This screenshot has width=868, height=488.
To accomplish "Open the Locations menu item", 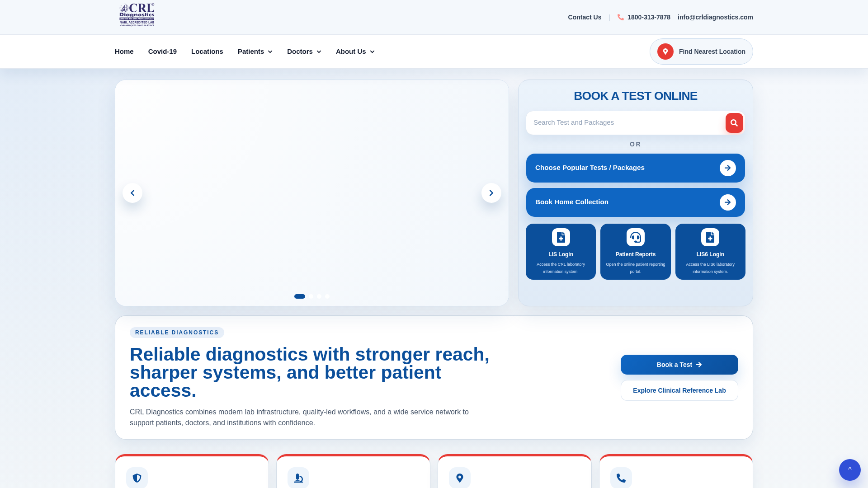I will click(x=207, y=51).
